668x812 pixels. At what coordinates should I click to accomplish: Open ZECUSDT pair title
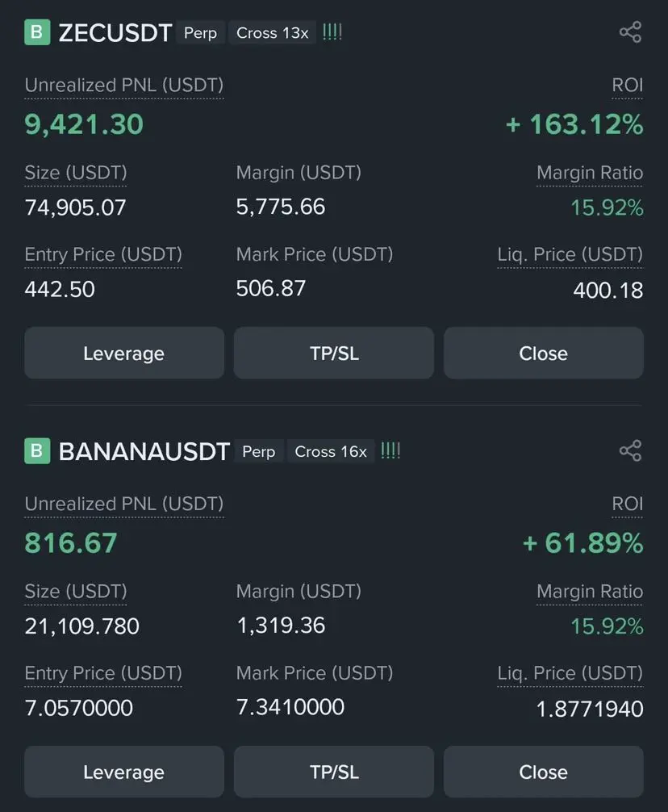point(115,32)
